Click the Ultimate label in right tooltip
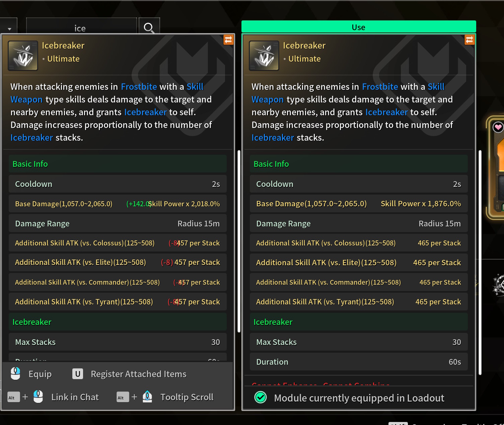The height and width of the screenshot is (425, 504). (x=304, y=59)
